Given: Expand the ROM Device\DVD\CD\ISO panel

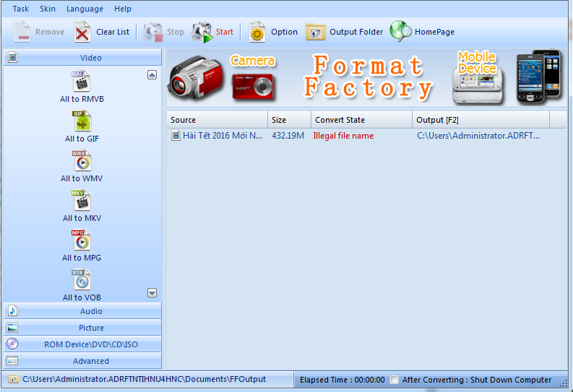Looking at the screenshot, I should [82, 344].
